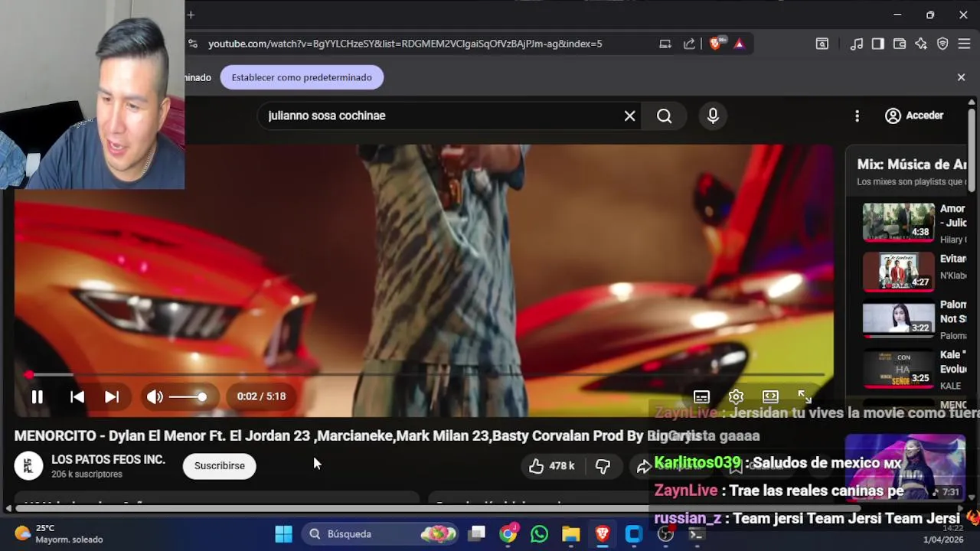Open the 4:27 playlist video thumbnail
Viewport: 980px width, 551px height.
[899, 272]
